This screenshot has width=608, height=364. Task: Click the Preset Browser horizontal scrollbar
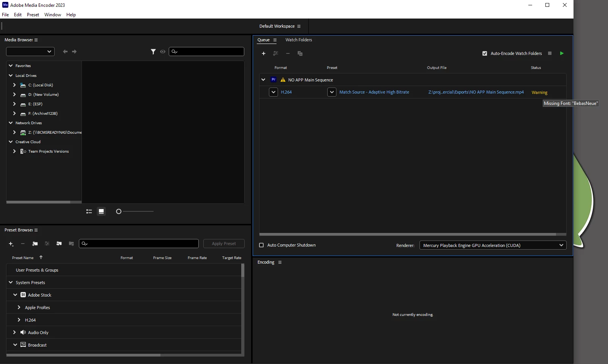point(83,355)
